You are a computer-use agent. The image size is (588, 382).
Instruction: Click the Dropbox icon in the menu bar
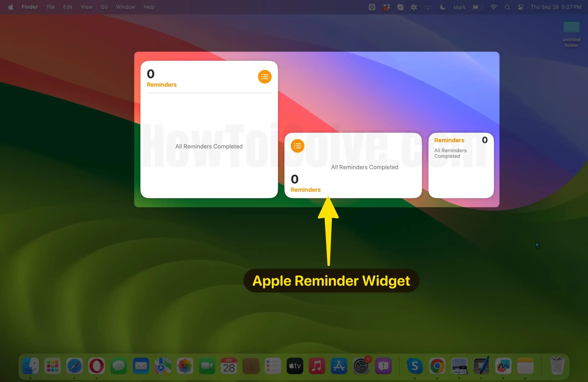[x=386, y=7]
